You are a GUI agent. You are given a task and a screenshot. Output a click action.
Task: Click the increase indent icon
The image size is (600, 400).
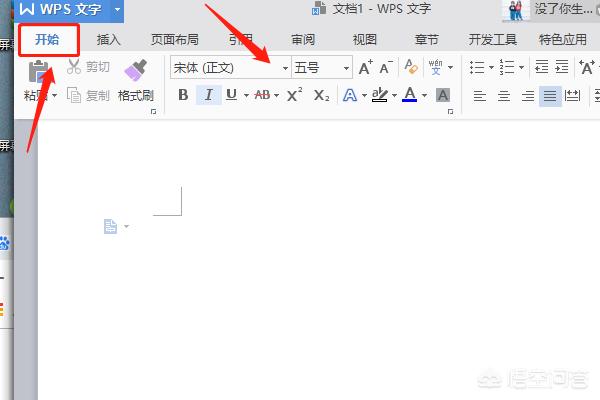point(562,67)
